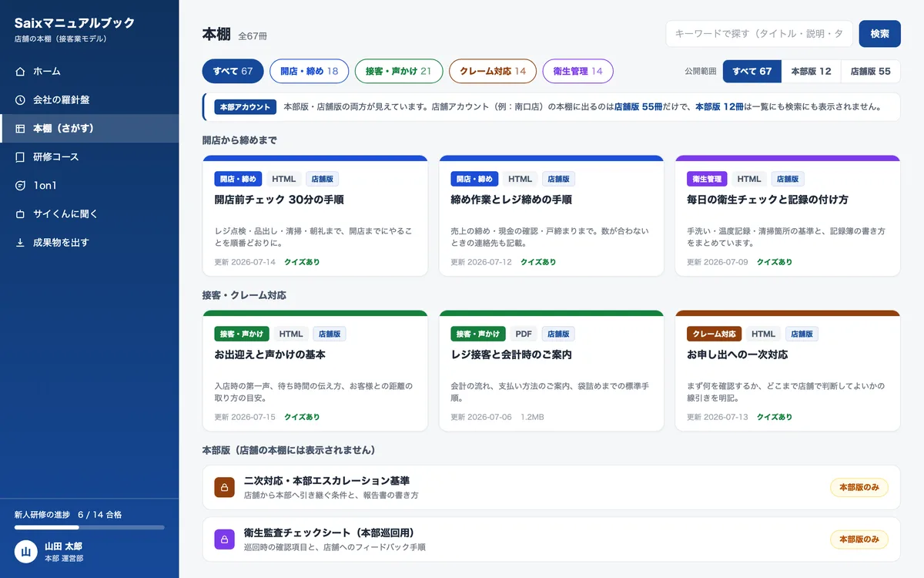Click the 接客・クレーム対応 section heading

click(244, 295)
